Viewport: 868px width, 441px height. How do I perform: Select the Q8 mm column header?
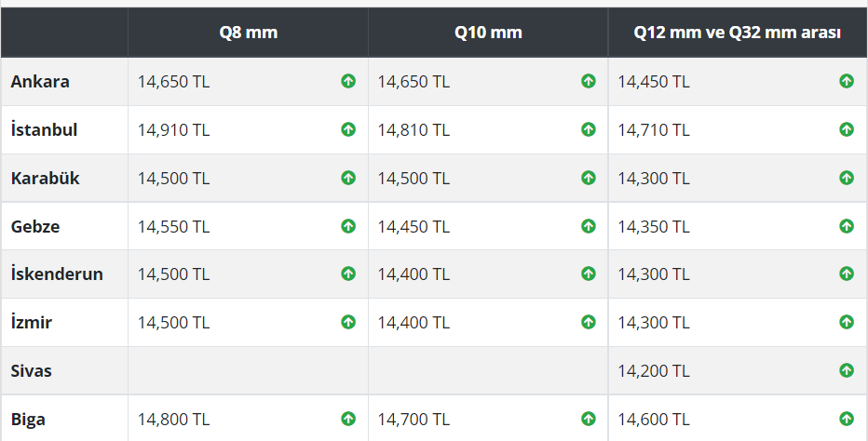248,33
